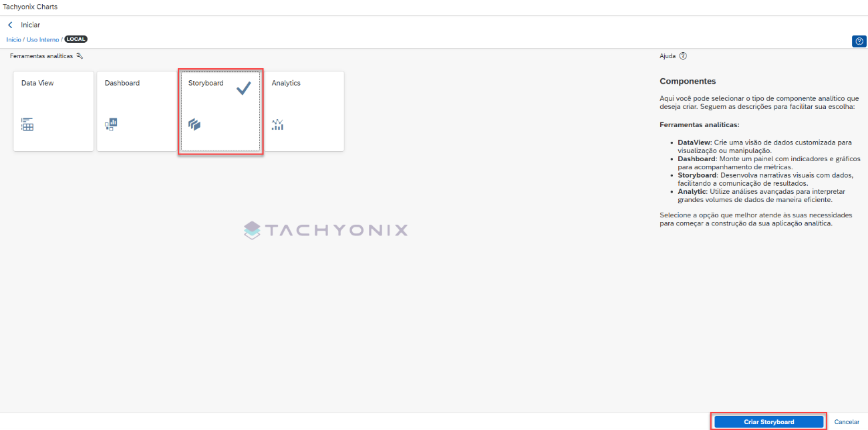Viewport: 868px width, 430px height.
Task: Click the Data View table grid icon
Action: pos(27,124)
